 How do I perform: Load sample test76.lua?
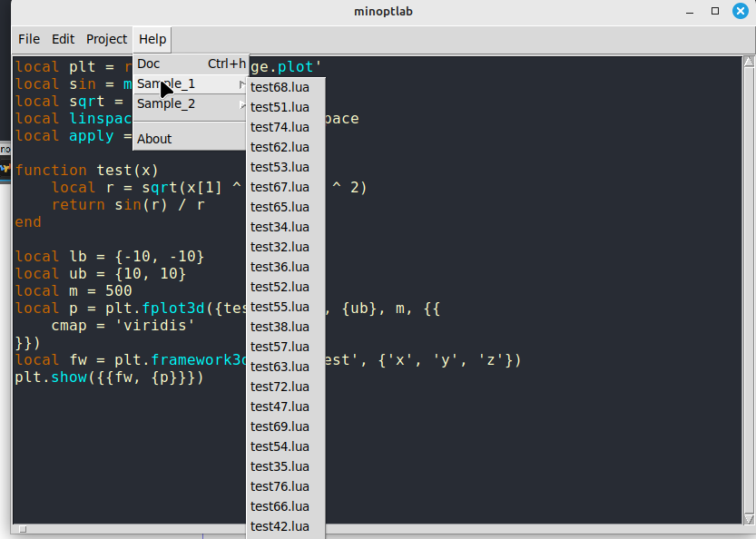(x=285, y=486)
